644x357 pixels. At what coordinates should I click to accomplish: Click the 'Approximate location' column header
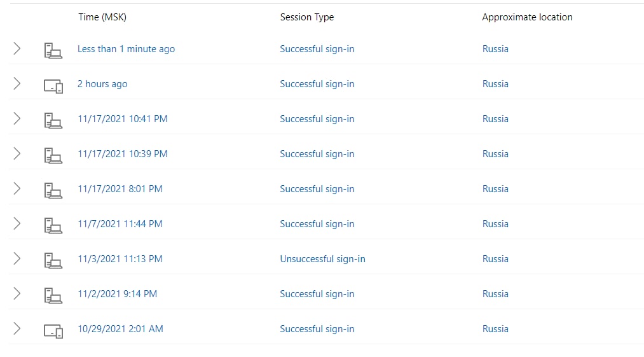point(527,17)
